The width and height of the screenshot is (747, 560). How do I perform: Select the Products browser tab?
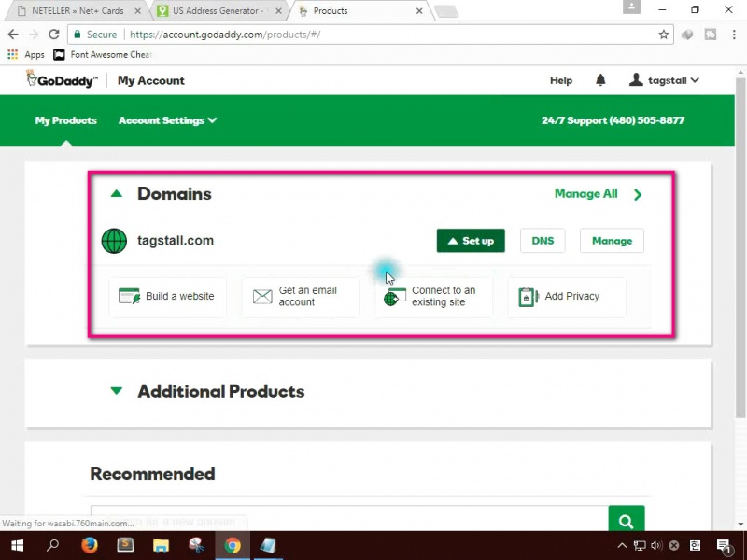tap(359, 10)
